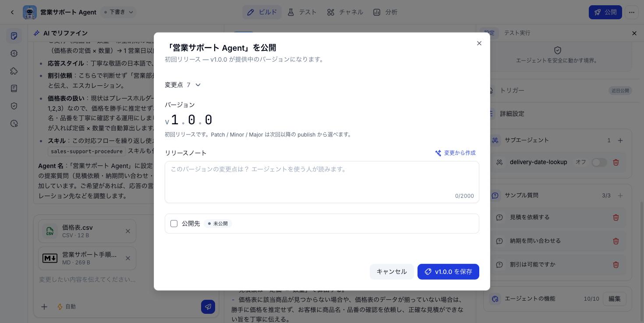Screen dimensions: 644x323
Task: Click the v1.0.0 version number display
Action: coord(189,120)
